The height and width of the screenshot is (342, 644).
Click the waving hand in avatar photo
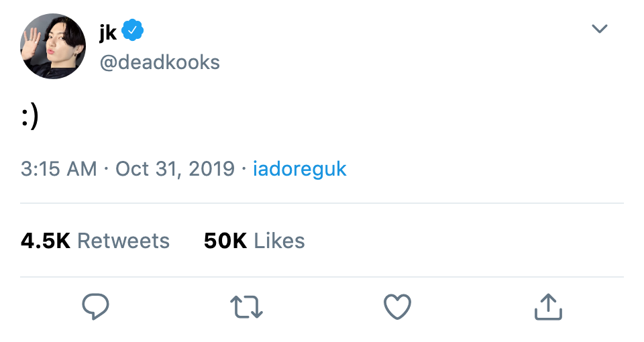pyautogui.click(x=32, y=41)
